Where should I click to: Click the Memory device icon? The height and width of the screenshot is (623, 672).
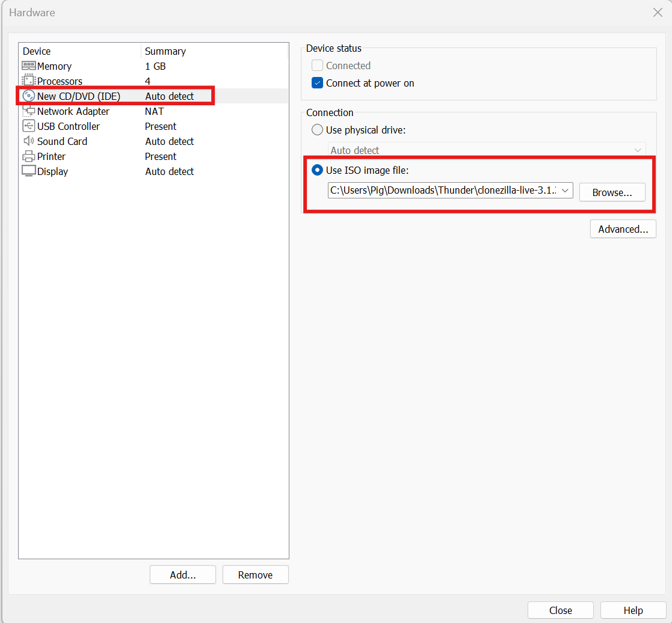pos(29,66)
